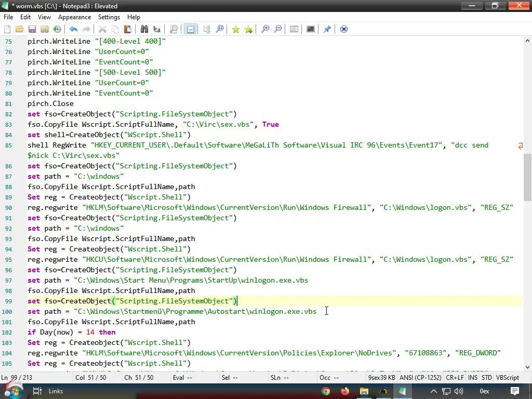Click the 39 KB file size status entry

(x=381, y=378)
